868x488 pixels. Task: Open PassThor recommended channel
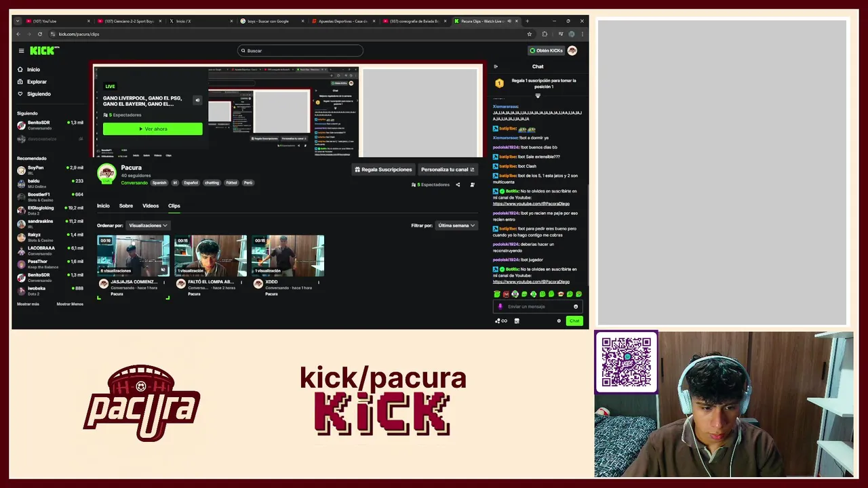[50, 264]
